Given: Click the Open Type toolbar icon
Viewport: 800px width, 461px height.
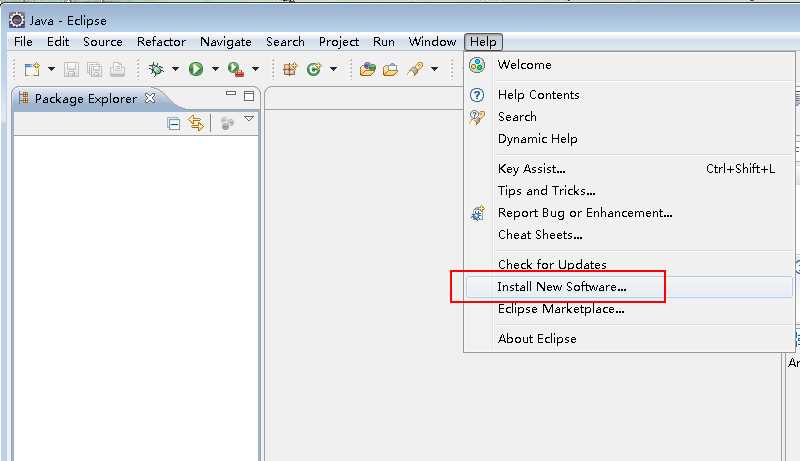Looking at the screenshot, I should (x=367, y=69).
